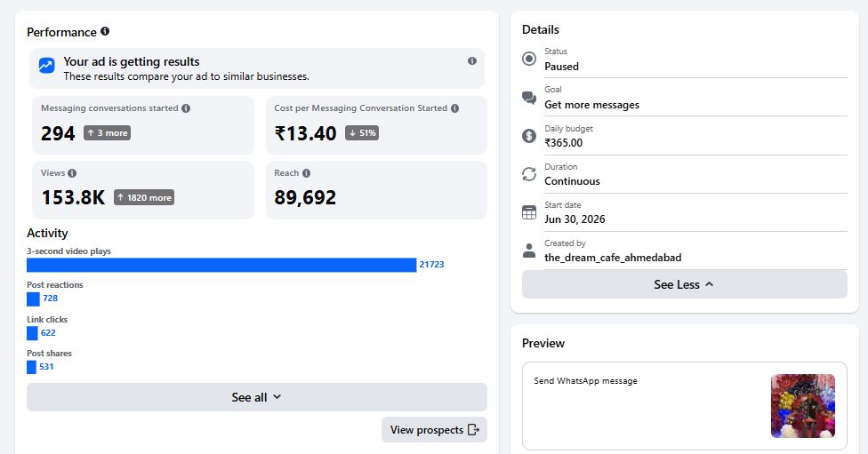The image size is (868, 454).
Task: Click the '1820 more' views badge
Action: [144, 197]
